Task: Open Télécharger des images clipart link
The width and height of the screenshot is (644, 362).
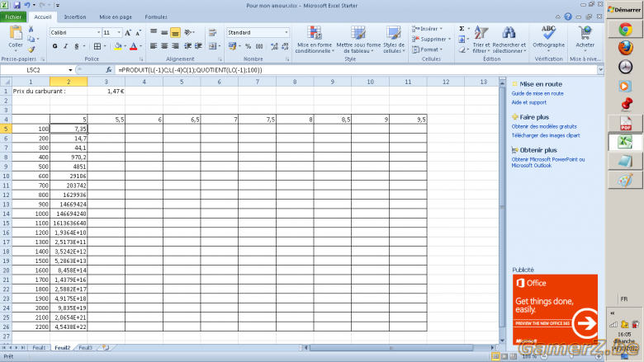Action: tap(546, 135)
